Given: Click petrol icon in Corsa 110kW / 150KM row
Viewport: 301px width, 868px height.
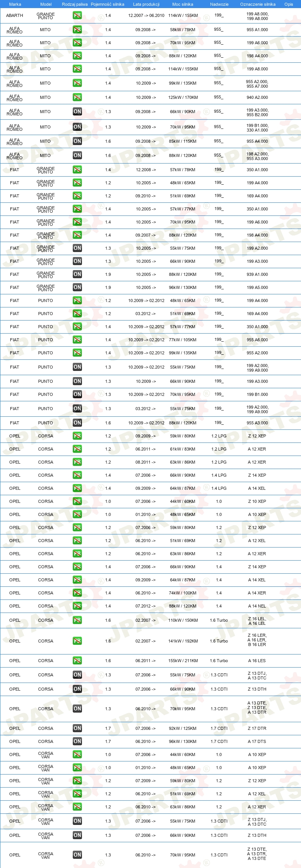Looking at the screenshot, I should tap(77, 620).
